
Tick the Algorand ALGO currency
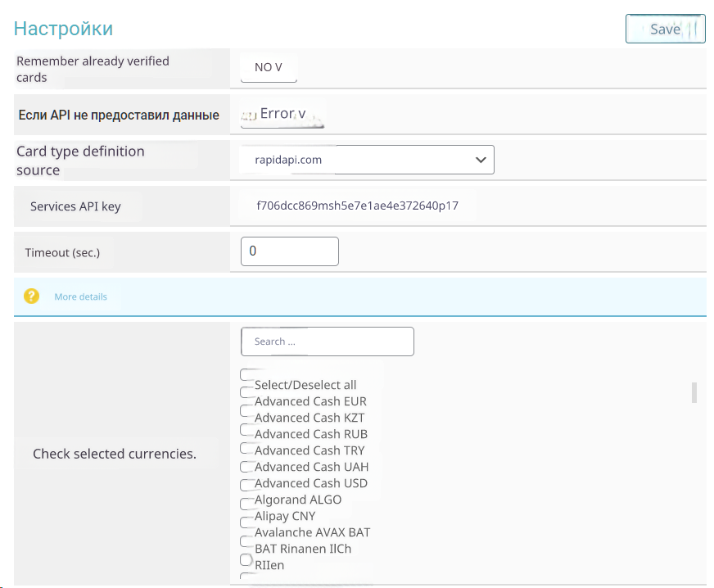[x=246, y=504]
